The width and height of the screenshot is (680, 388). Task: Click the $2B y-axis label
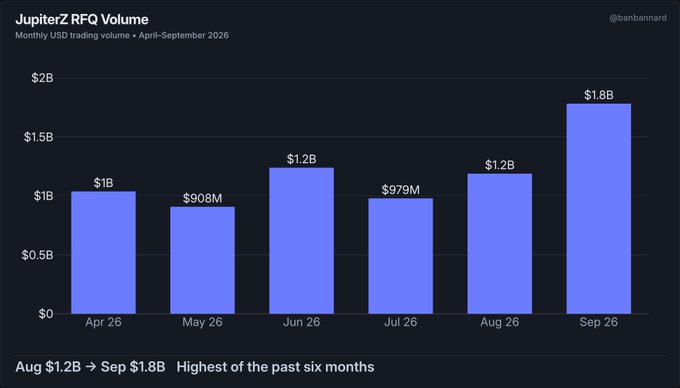(x=42, y=78)
